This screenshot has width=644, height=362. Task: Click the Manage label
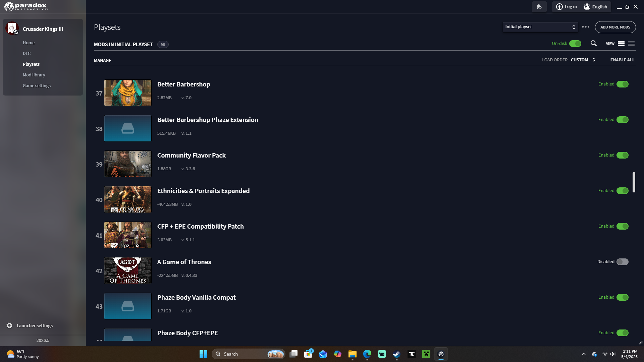tap(102, 61)
